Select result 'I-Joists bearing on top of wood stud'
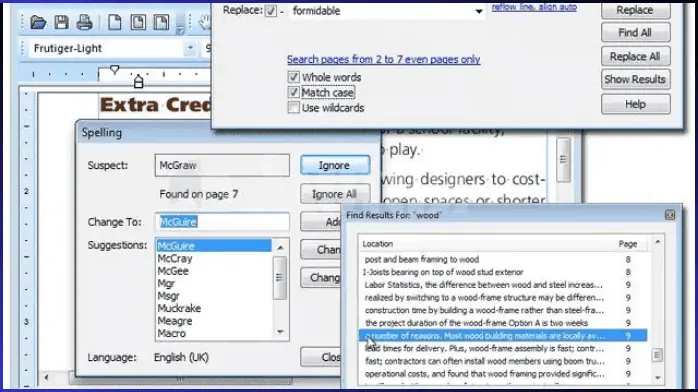Screen dimensions: 698x392 pos(503,272)
